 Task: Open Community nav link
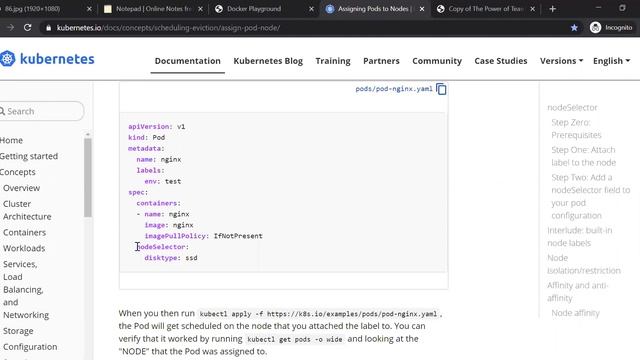[437, 61]
